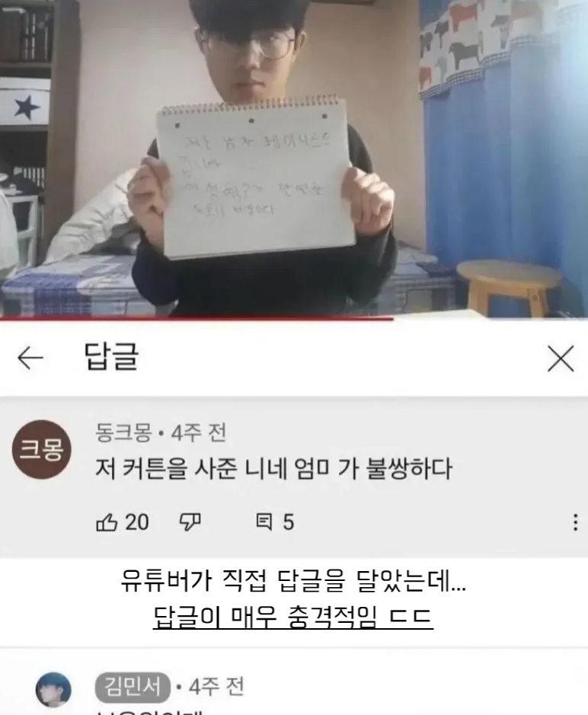Like the 동크몽 comment with thumbs up
This screenshot has width=588, height=715.
[107, 522]
